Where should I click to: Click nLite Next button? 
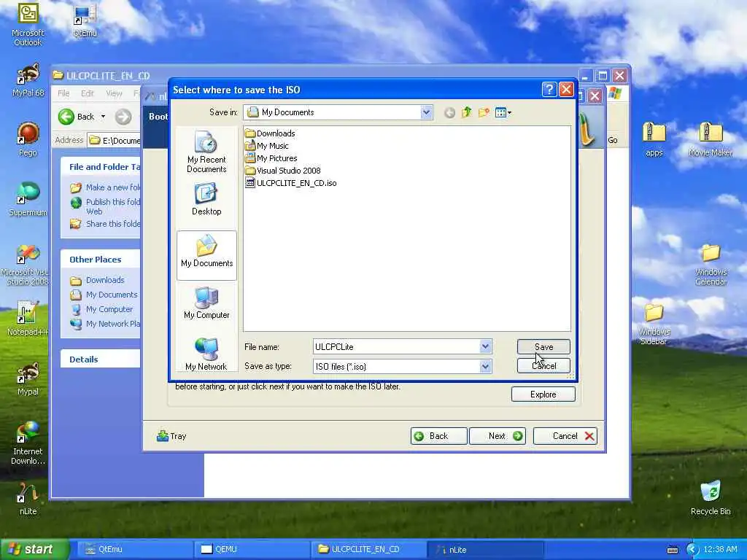pos(498,436)
